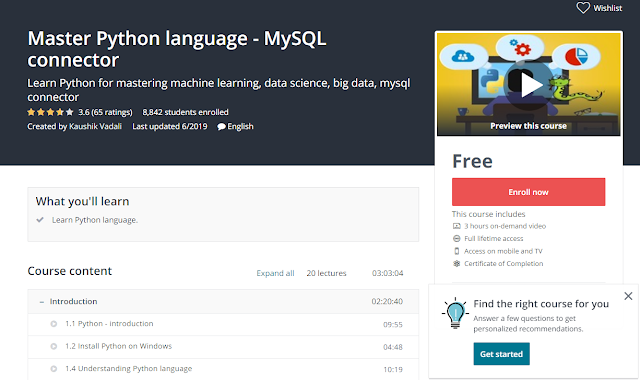
Task: Click play icon beside 1.4 Understanding Python language
Action: 53,369
